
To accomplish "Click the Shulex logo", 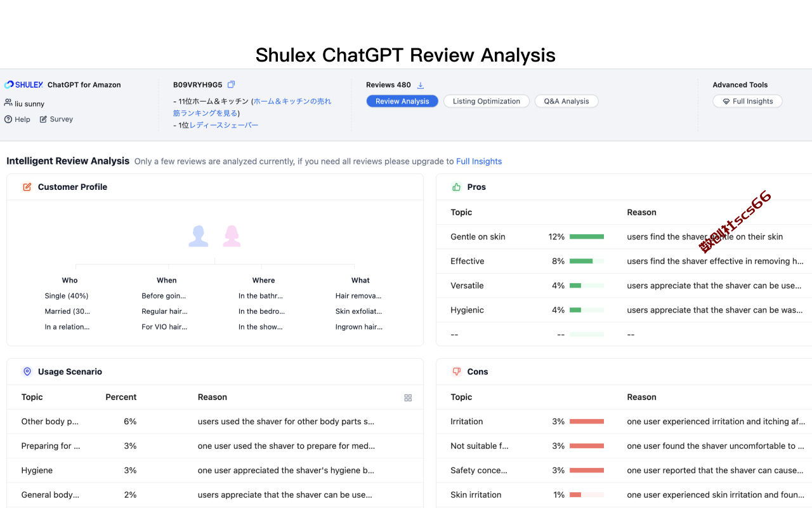I will 23,84.
